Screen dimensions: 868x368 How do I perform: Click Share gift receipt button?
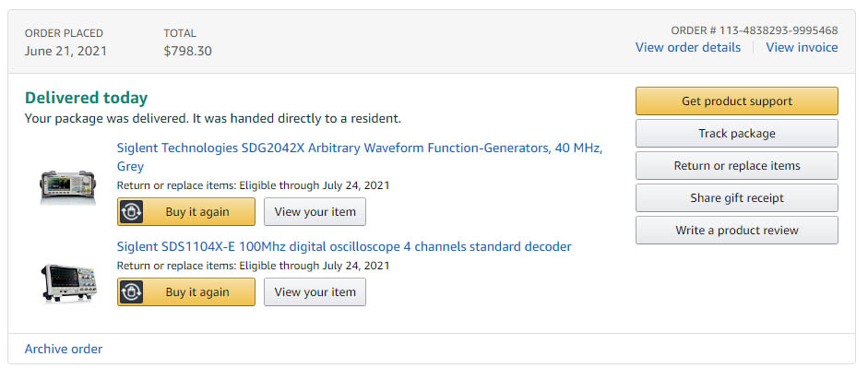[736, 198]
